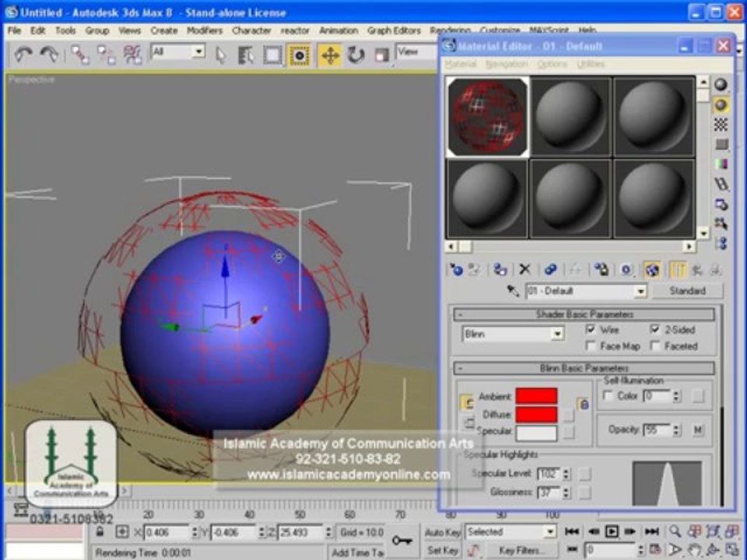The height and width of the screenshot is (560, 747).
Task: Click the Opacity map M button
Action: point(697,430)
